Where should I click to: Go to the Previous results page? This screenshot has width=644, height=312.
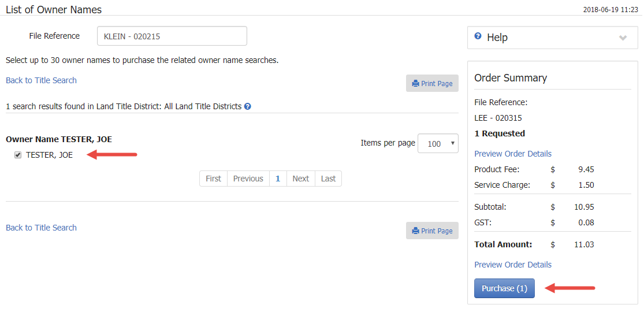coord(248,179)
